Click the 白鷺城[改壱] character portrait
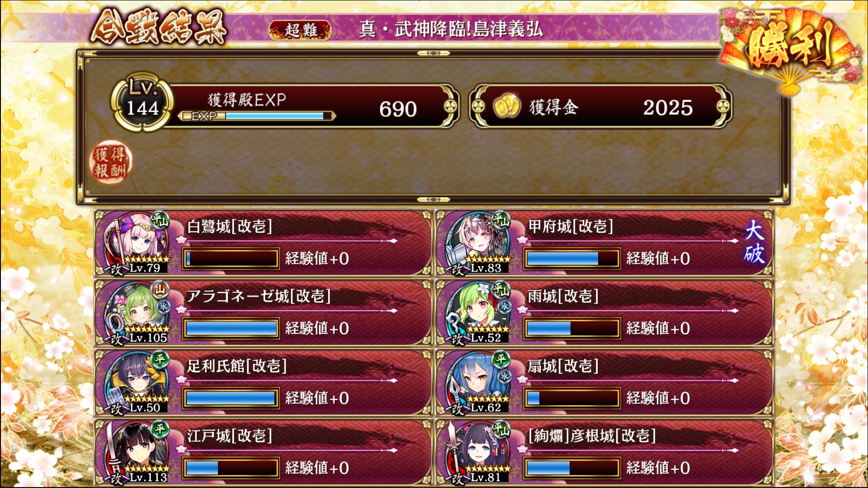 tap(136, 243)
